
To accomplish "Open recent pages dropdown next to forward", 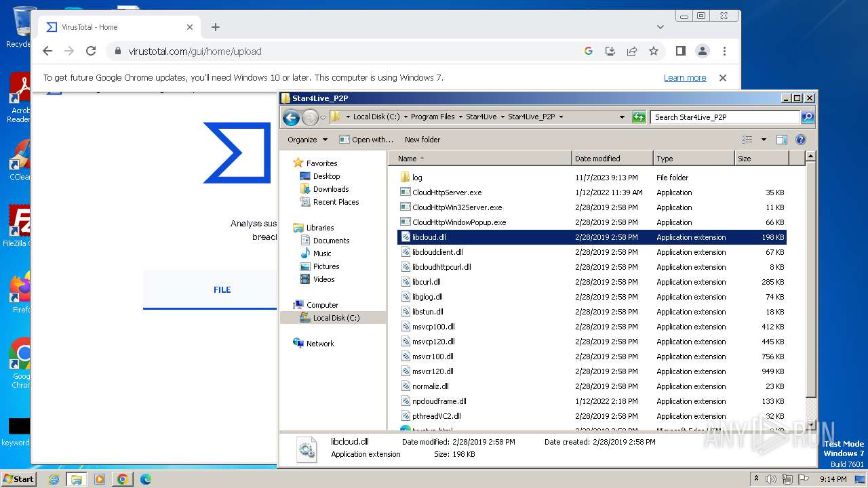I will coord(323,117).
